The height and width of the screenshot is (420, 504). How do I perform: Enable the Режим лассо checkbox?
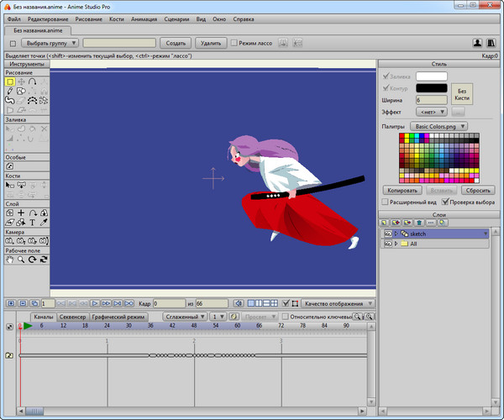pos(234,42)
